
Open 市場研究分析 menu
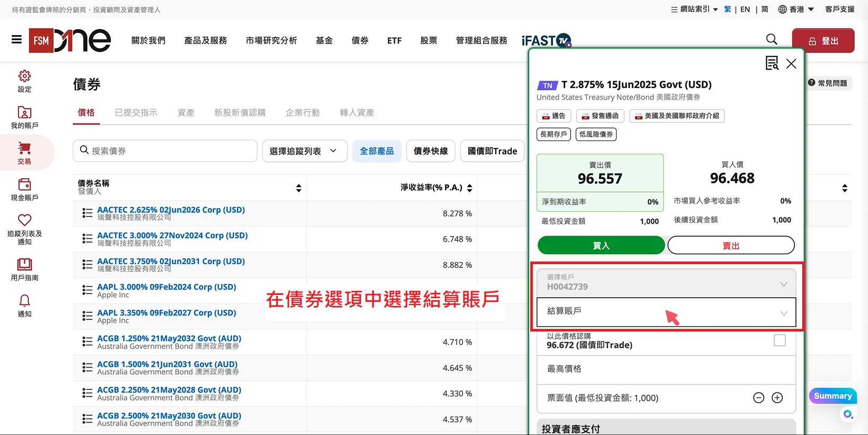tap(271, 40)
